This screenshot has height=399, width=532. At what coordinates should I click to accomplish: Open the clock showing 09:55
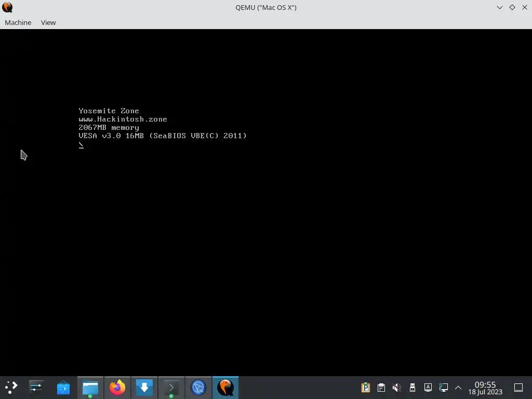coord(485,388)
